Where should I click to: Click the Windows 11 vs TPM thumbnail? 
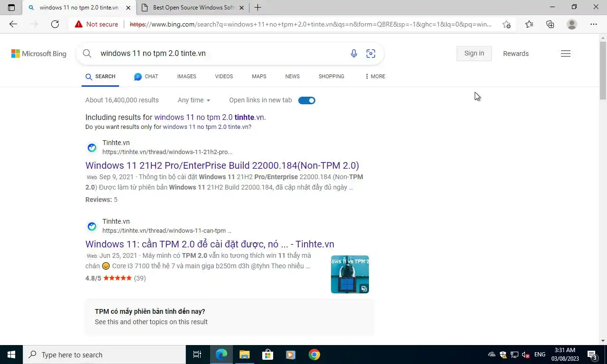point(350,274)
